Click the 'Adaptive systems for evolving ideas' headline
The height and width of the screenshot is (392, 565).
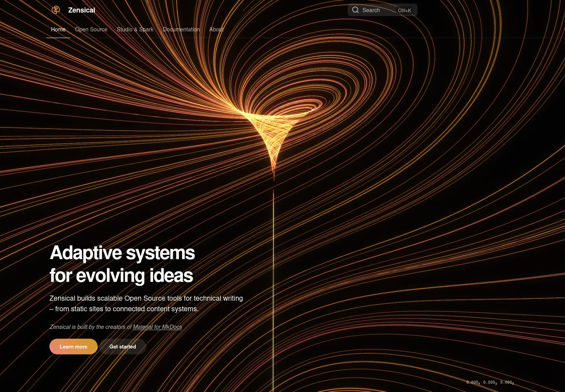point(122,264)
